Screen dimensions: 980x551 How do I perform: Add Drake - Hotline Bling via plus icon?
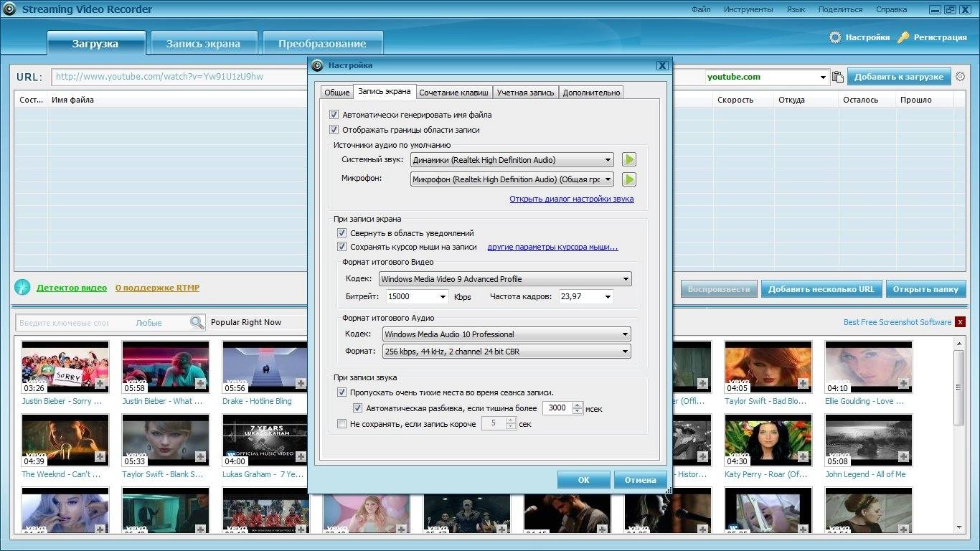click(301, 384)
